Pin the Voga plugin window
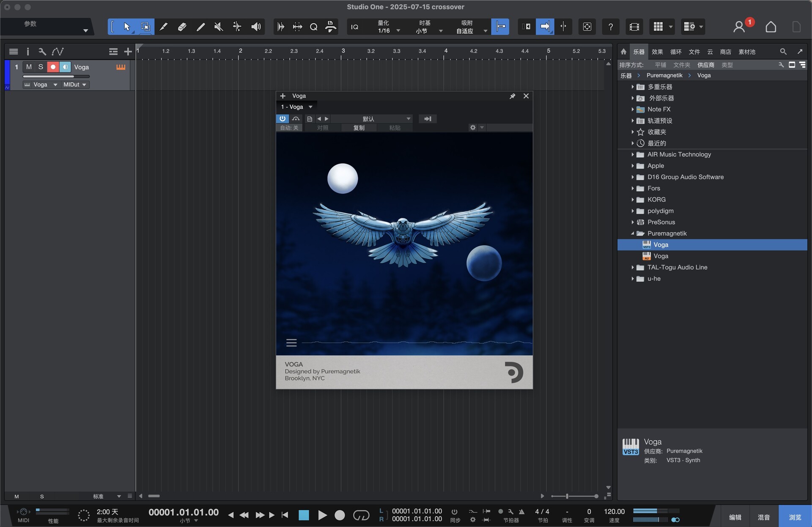812x527 pixels. point(512,96)
